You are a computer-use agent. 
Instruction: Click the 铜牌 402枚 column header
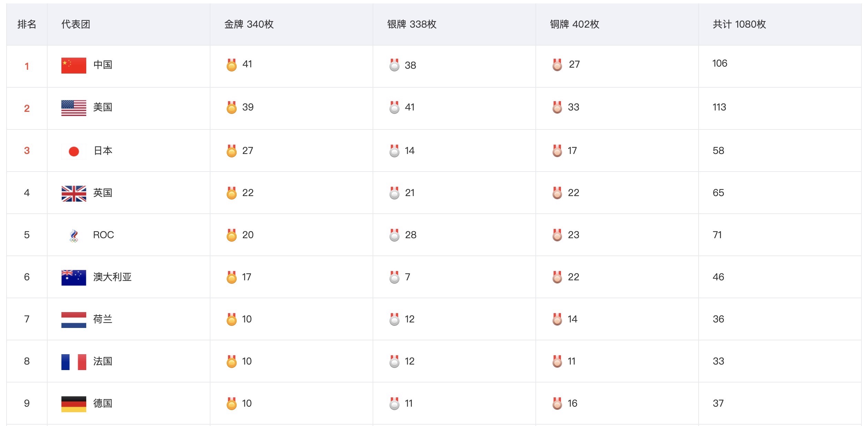click(574, 24)
